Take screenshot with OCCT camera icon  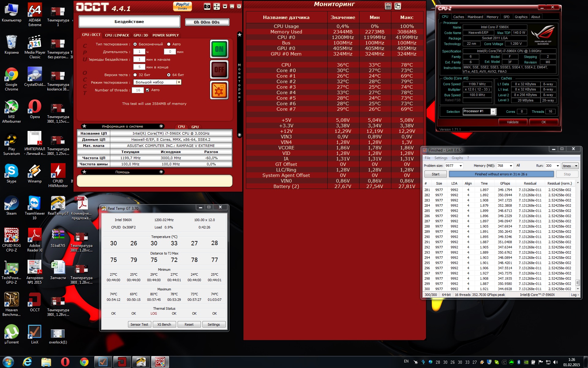[x=207, y=6]
